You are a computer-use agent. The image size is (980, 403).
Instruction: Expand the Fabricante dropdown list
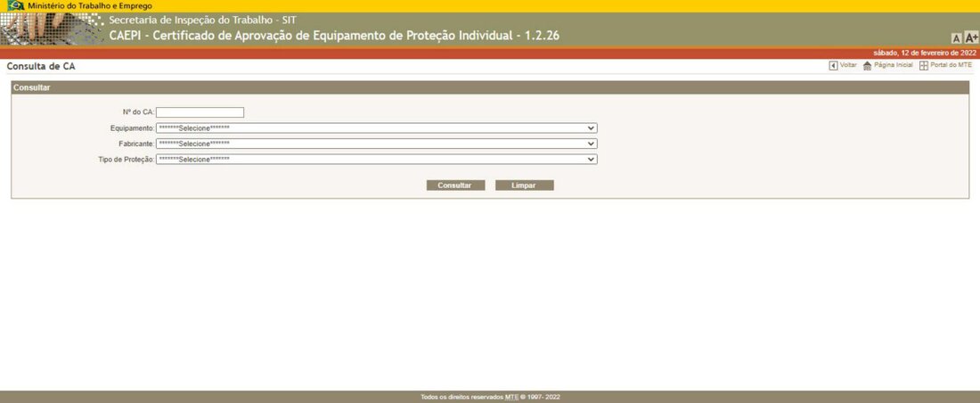(376, 144)
